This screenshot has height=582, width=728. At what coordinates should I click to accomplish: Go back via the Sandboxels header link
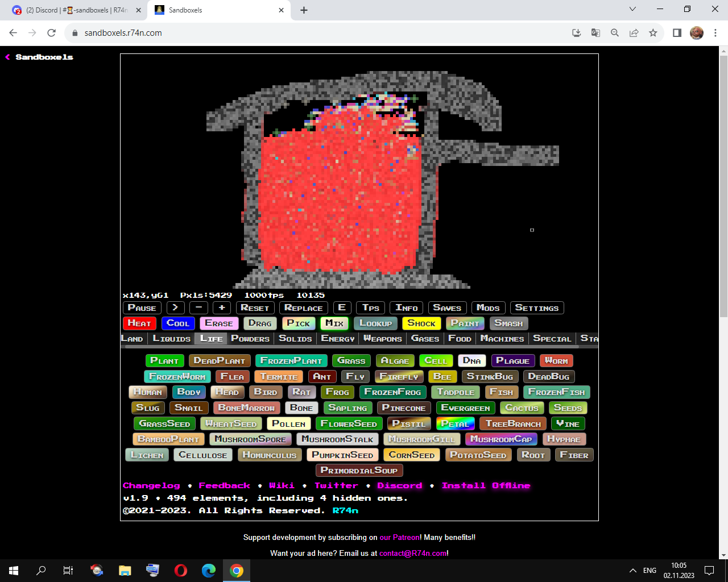click(x=39, y=57)
